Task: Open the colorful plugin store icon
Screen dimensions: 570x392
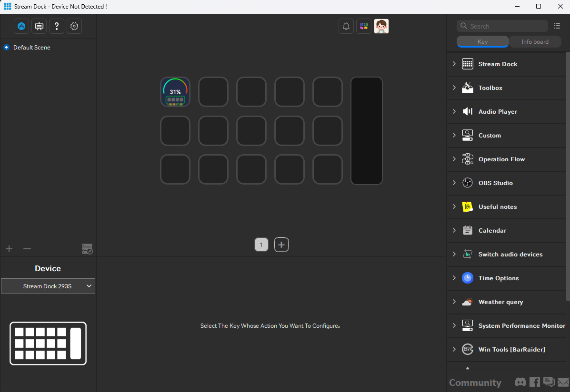Action: pyautogui.click(x=364, y=27)
